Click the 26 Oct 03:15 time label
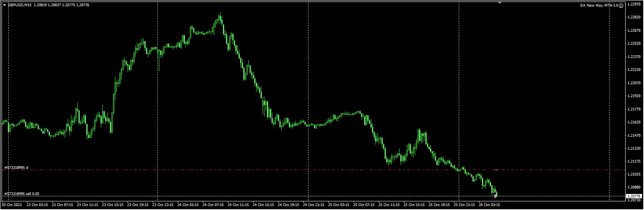 pyautogui.click(x=489, y=205)
